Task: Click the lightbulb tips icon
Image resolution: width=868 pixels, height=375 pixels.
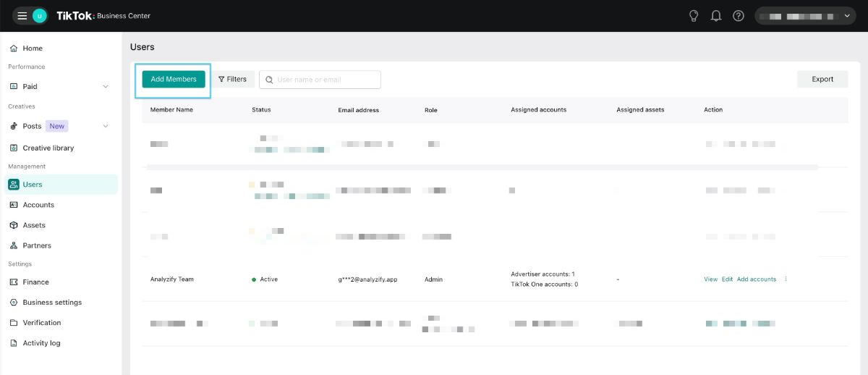Action: pos(694,16)
